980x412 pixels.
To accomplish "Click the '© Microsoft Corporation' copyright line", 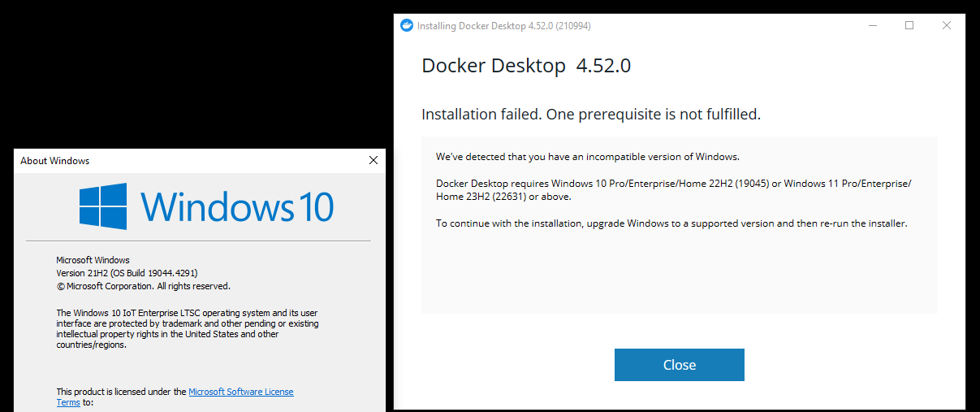I will click(143, 286).
